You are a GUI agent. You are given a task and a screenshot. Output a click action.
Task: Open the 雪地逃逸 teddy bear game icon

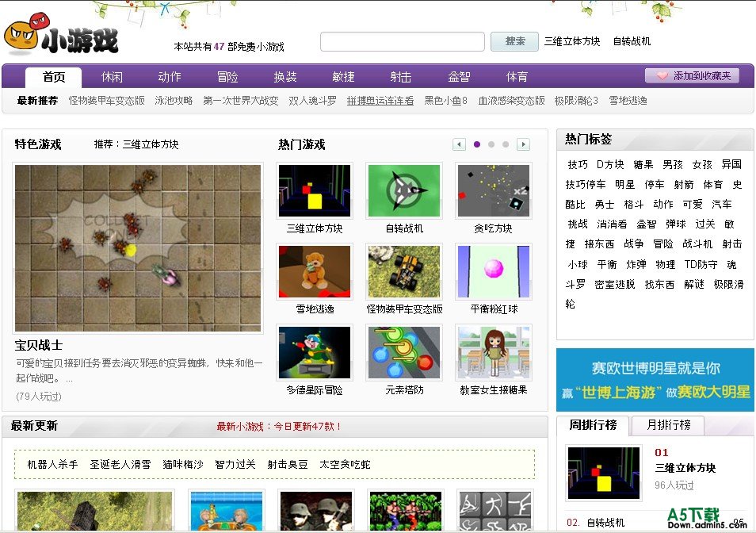coord(315,272)
